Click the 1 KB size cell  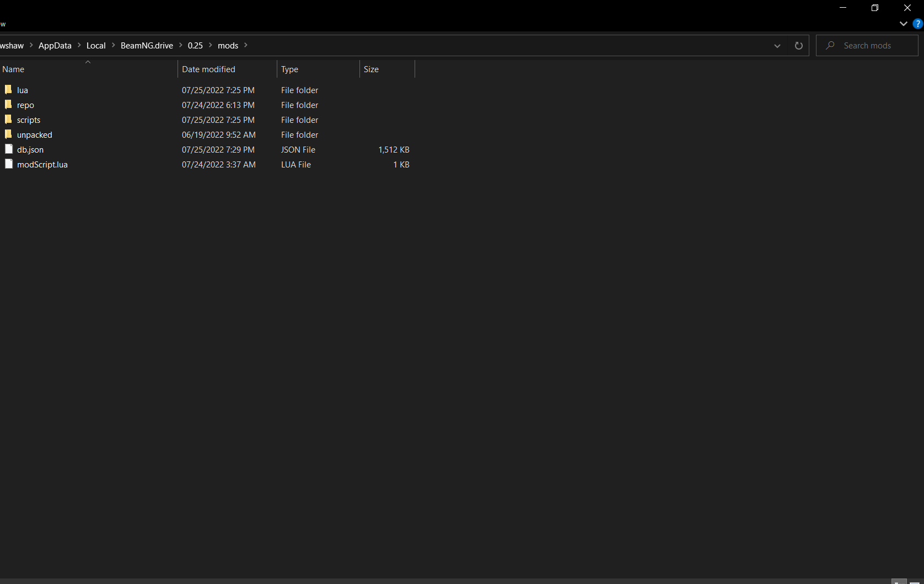tap(401, 165)
